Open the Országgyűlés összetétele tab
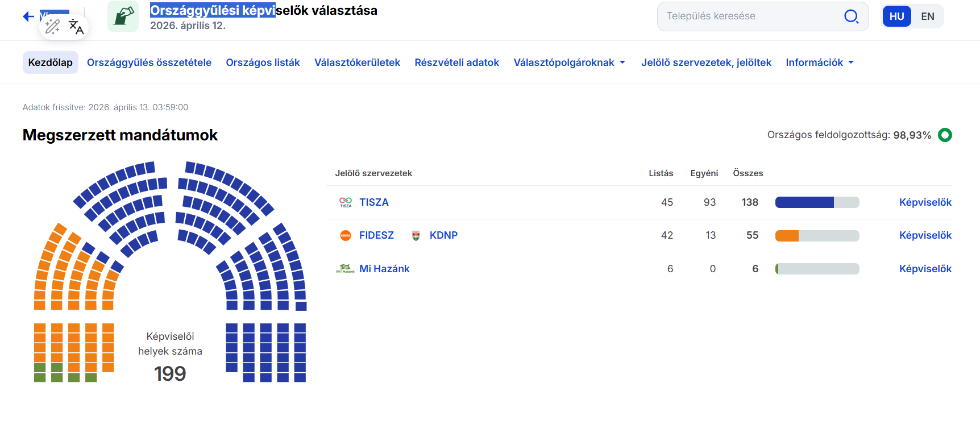Image resolution: width=980 pixels, height=441 pixels. pos(149,63)
